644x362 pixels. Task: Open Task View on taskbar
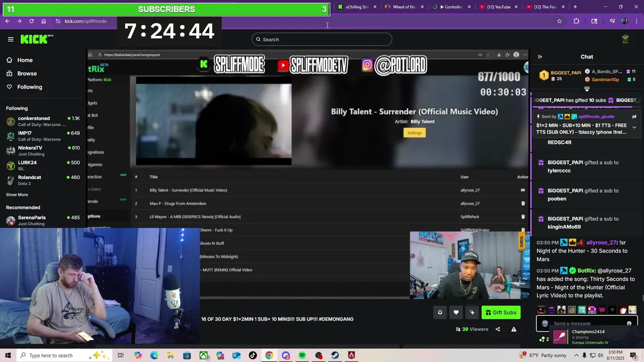(121, 355)
